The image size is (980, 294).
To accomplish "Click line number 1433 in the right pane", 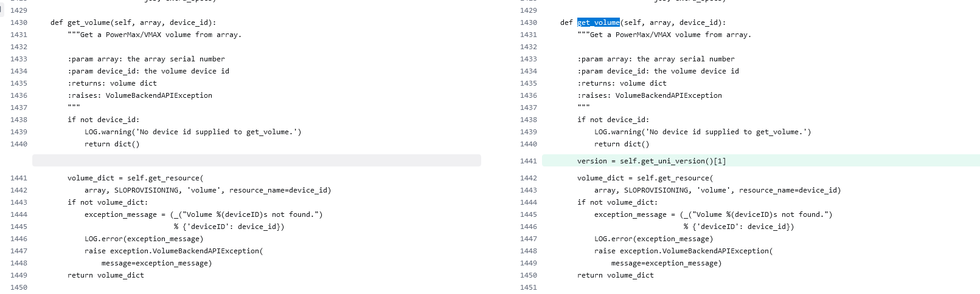I will (x=529, y=59).
